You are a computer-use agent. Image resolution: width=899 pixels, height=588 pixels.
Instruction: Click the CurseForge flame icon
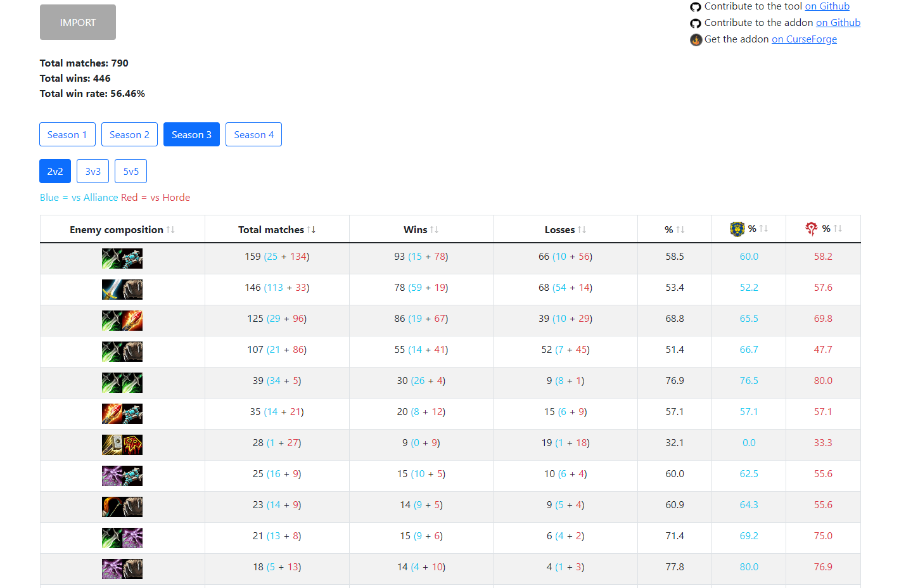[696, 40]
